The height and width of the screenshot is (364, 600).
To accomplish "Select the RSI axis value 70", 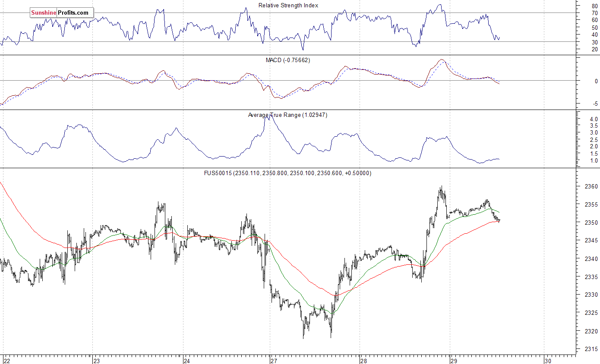I will point(594,13).
